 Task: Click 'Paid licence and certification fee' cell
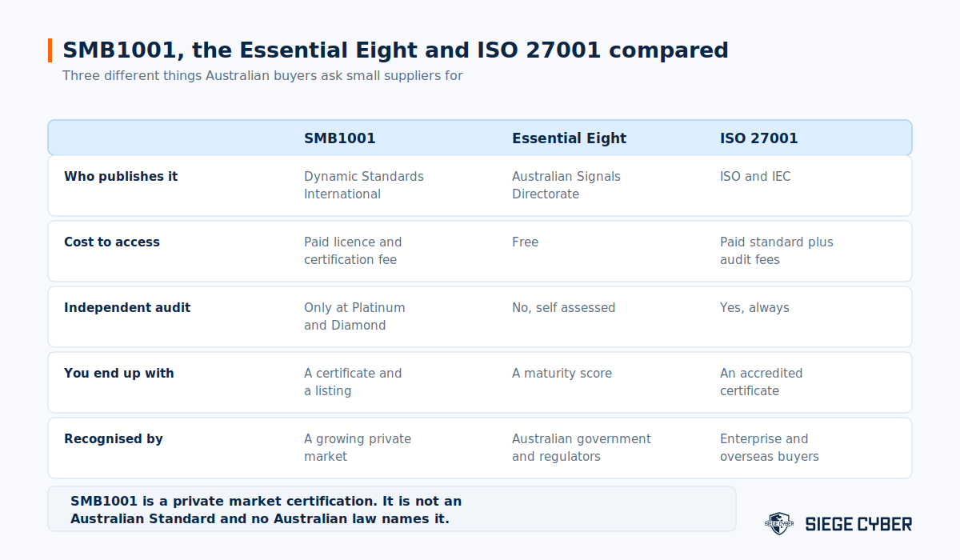[353, 251]
